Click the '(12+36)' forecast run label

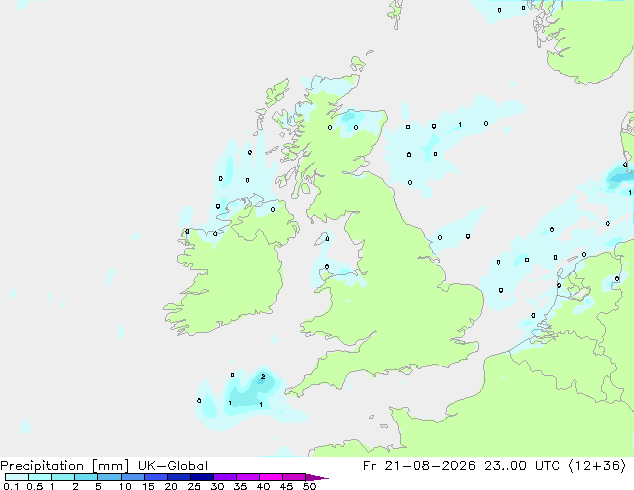[x=597, y=466]
